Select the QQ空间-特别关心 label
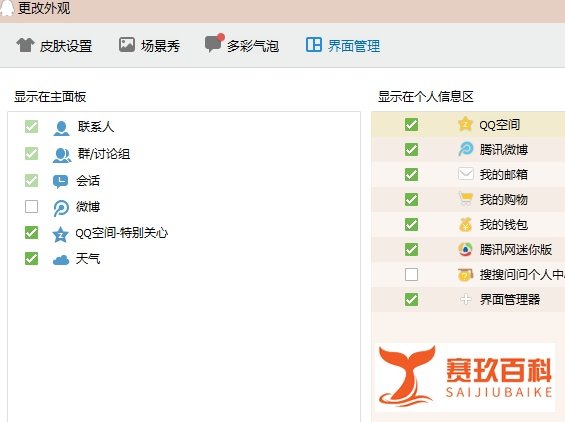Screen dimensions: 565x422 point(122,233)
